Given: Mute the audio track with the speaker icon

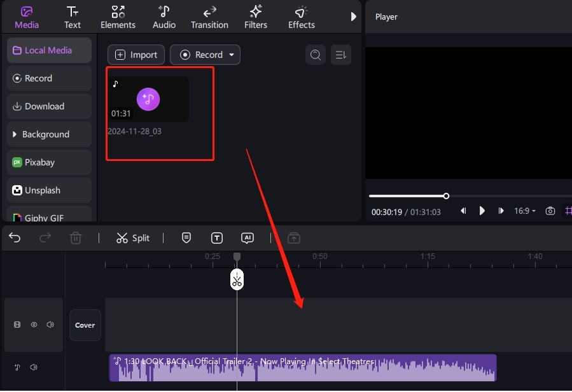Looking at the screenshot, I should pyautogui.click(x=34, y=367).
